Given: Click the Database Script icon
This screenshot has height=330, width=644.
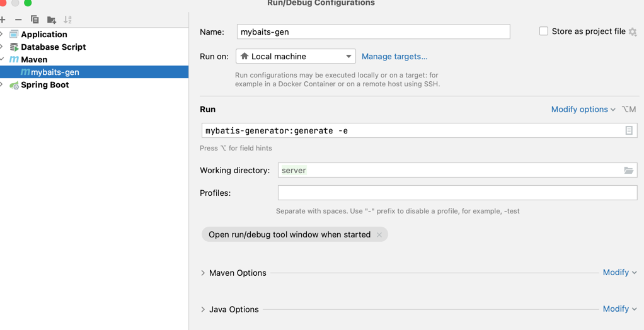Looking at the screenshot, I should [14, 47].
